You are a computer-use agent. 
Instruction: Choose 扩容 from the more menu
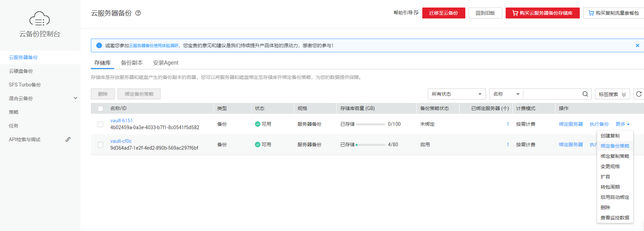[615, 177]
